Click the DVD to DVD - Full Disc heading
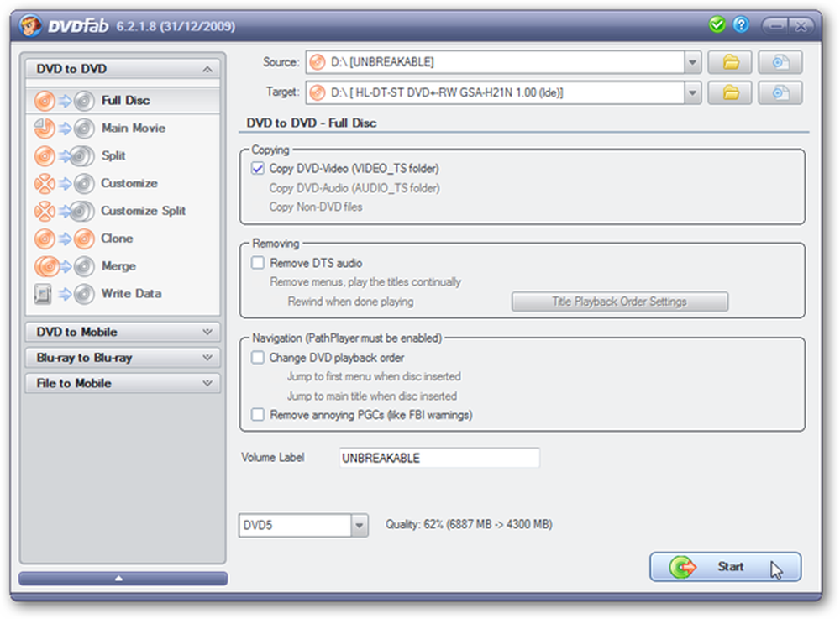The width and height of the screenshot is (840, 619). point(312,123)
